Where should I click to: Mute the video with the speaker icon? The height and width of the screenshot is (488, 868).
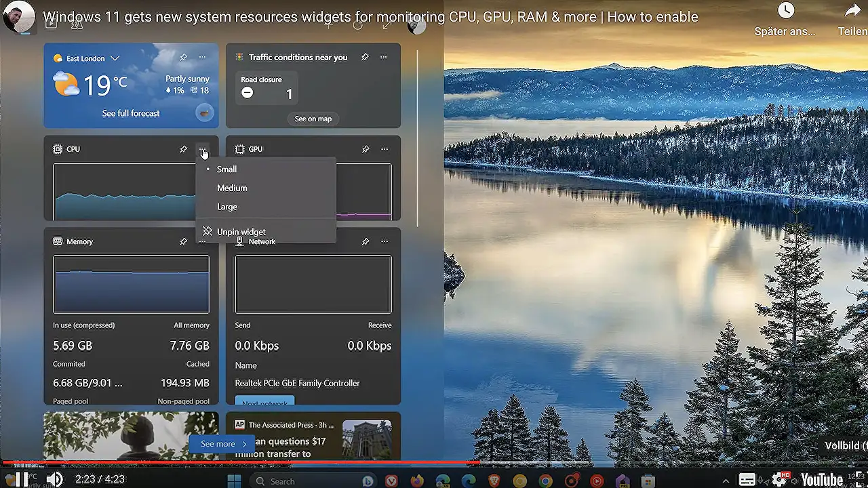[x=54, y=480]
